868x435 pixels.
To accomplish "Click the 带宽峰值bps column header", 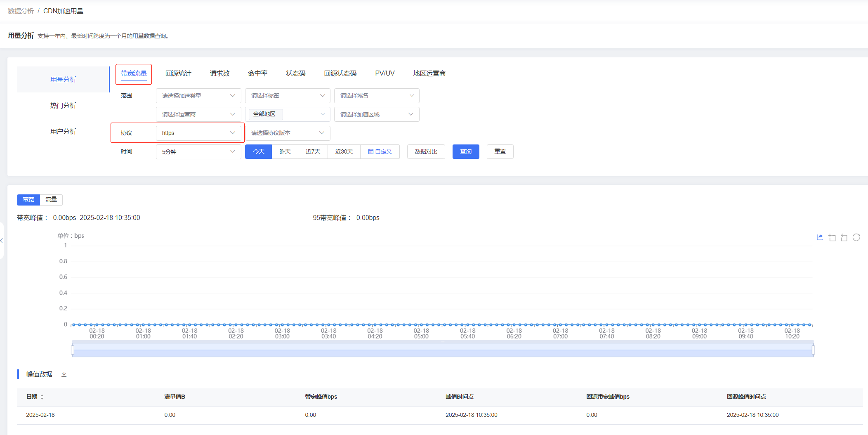I will pyautogui.click(x=321, y=397).
